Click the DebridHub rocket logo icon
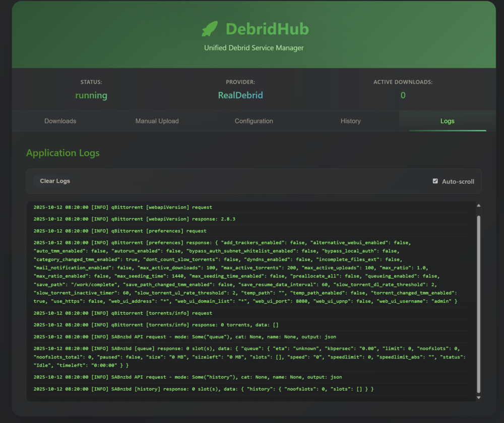This screenshot has height=423, width=504. 210,29
